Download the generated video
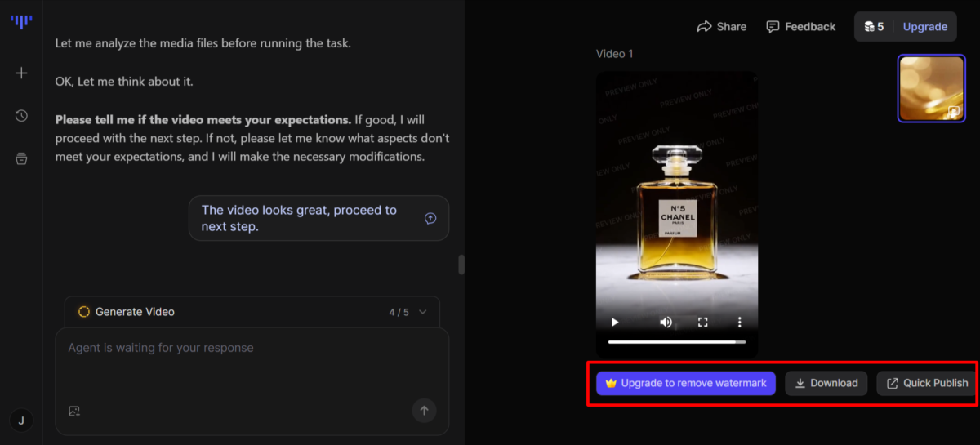The height and width of the screenshot is (445, 980). point(826,383)
